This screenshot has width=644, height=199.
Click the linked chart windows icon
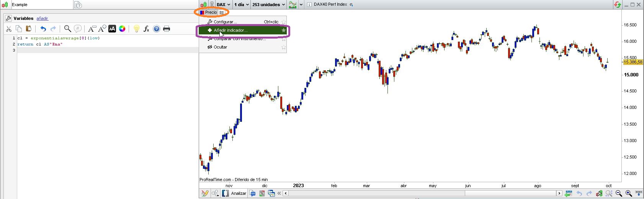(271, 193)
